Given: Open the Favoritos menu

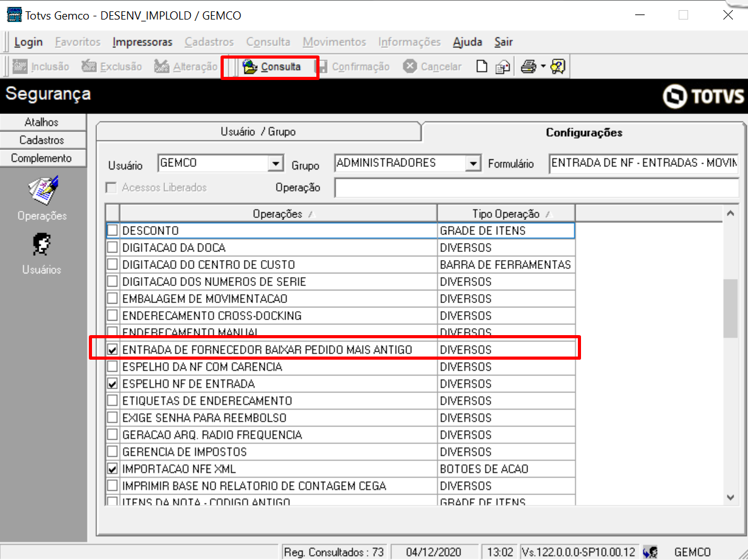Looking at the screenshot, I should [78, 42].
